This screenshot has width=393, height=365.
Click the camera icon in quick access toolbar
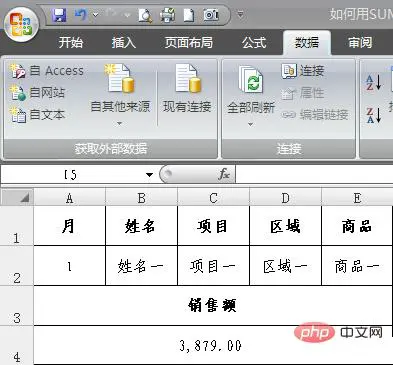click(x=211, y=15)
